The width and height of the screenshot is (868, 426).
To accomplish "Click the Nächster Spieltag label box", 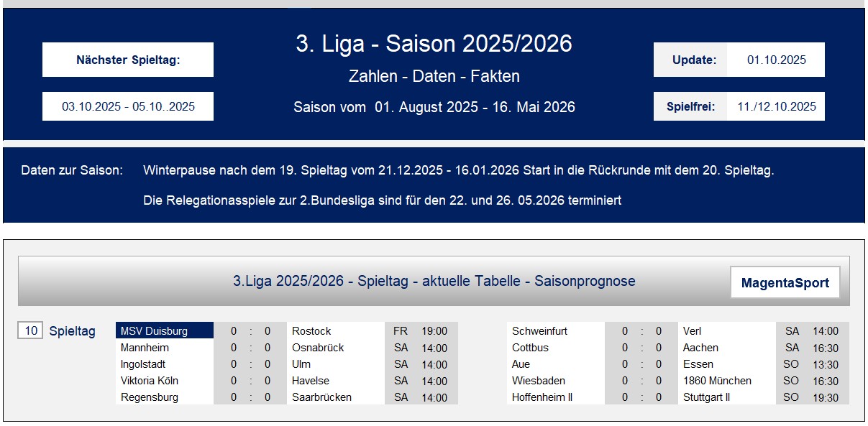I will point(128,60).
